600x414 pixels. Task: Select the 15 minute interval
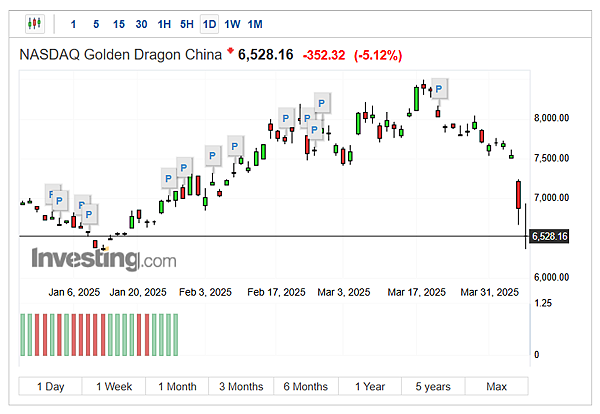coord(119,24)
